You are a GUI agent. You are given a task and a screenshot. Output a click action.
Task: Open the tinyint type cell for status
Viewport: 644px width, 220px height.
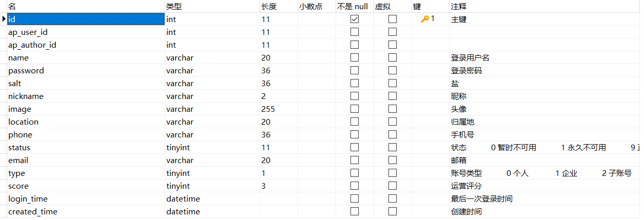point(178,147)
